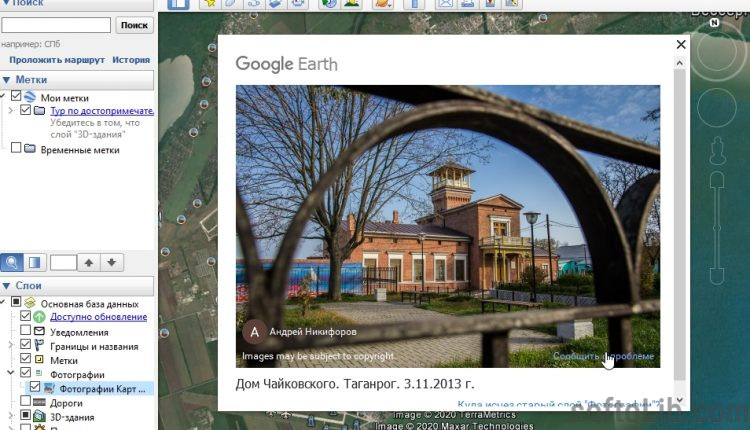Image resolution: width=750 pixels, height=430 pixels.
Task: Enable the Дороги layer checkbox
Action: click(x=25, y=401)
